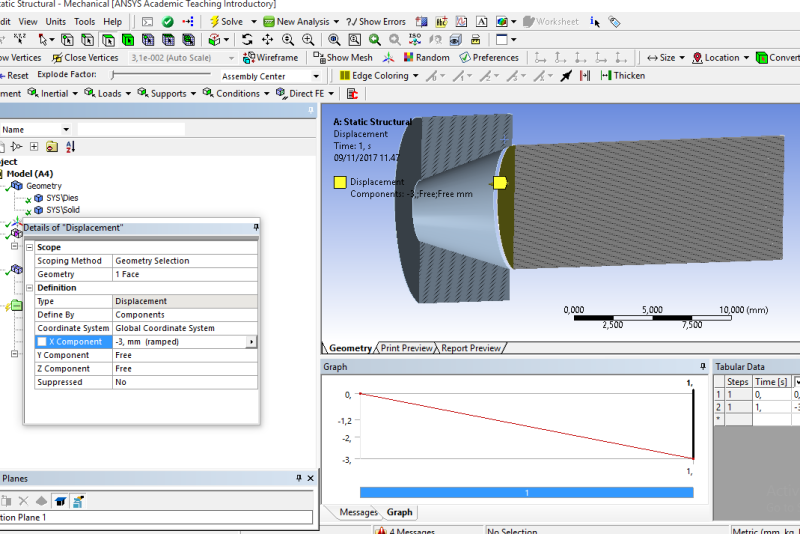800x534 pixels.
Task: Click the Show Vertices triad icon next to Show Mesh
Action: 389,58
